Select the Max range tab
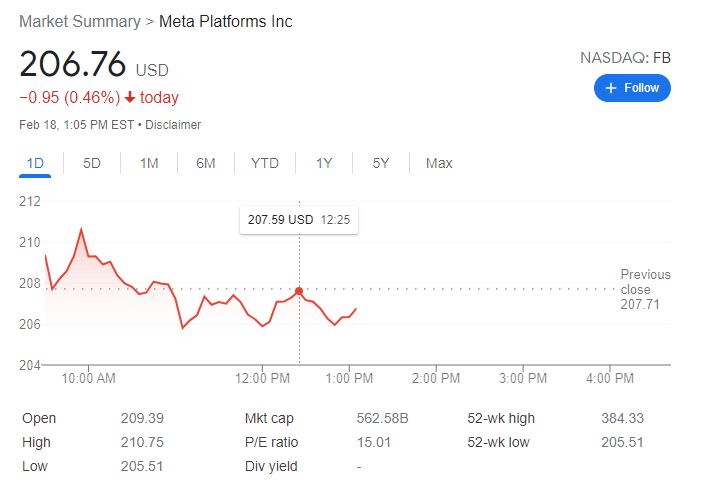Image resolution: width=707 pixels, height=489 pixels. pyautogui.click(x=439, y=163)
